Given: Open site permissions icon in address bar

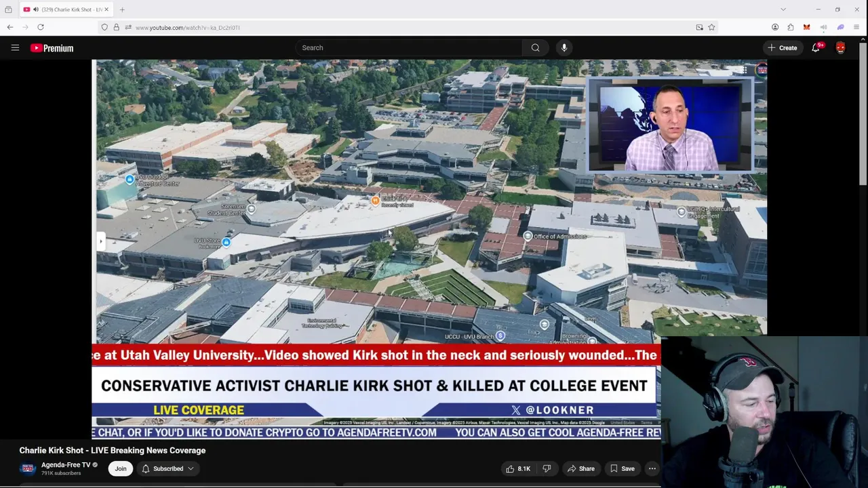Looking at the screenshot, I should pyautogui.click(x=127, y=27).
